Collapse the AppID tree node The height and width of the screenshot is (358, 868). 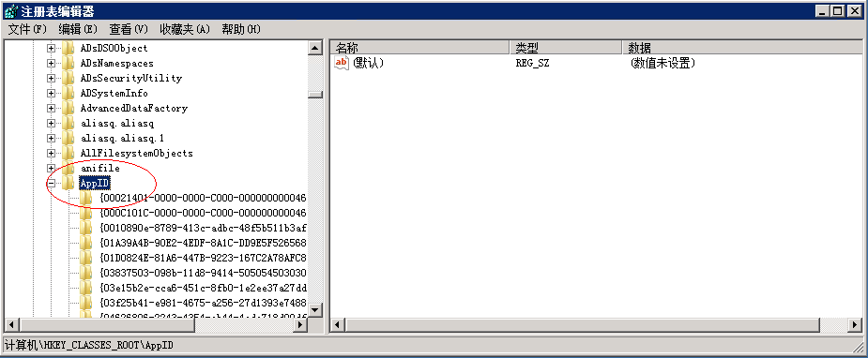point(51,183)
